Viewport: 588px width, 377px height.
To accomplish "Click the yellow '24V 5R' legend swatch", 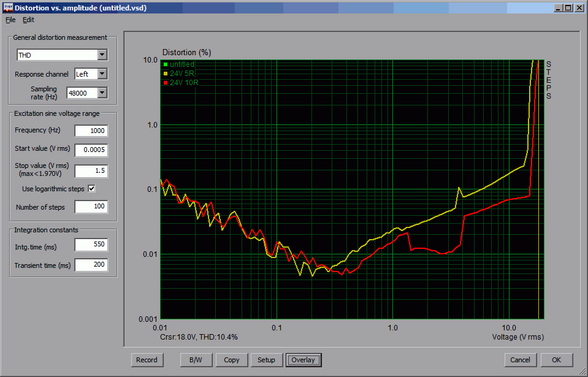I will 166,73.
